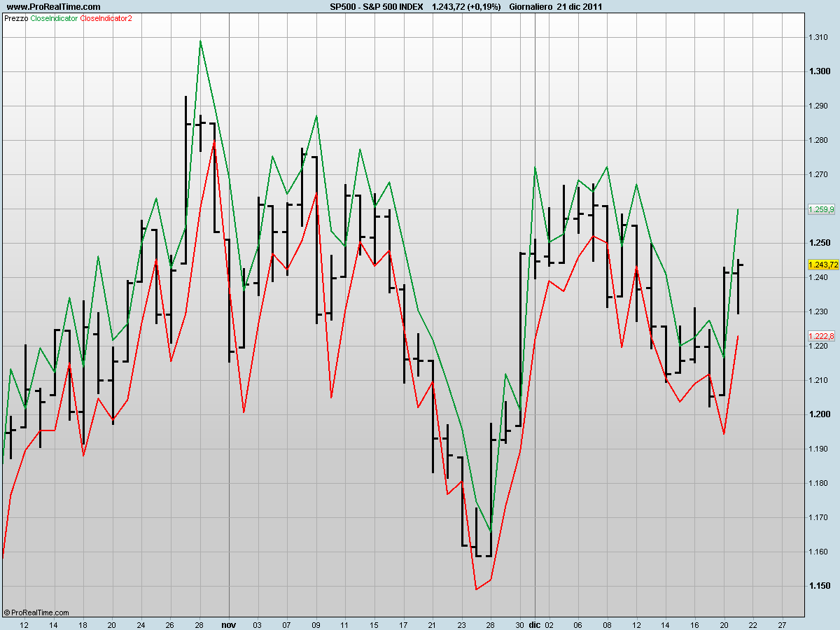Click the 21 dic 2011 header date
Screen dimensions: 840x630
pyautogui.click(x=580, y=6)
